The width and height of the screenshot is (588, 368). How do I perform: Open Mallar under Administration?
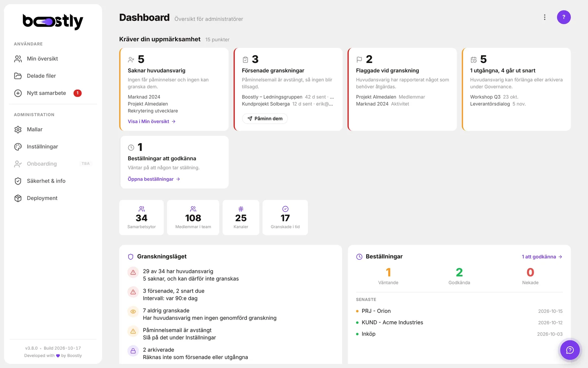click(53, 130)
